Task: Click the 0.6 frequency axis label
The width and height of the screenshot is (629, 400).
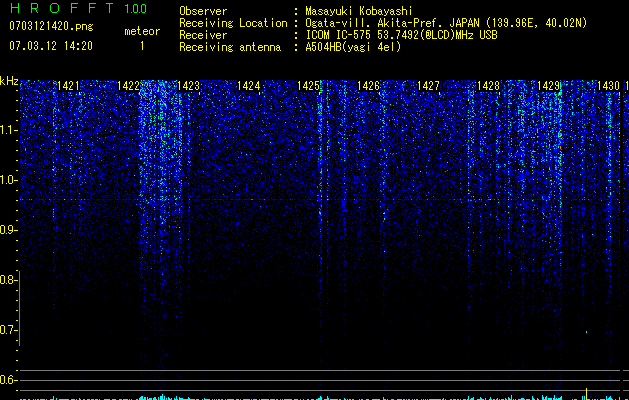Action: click(7, 380)
